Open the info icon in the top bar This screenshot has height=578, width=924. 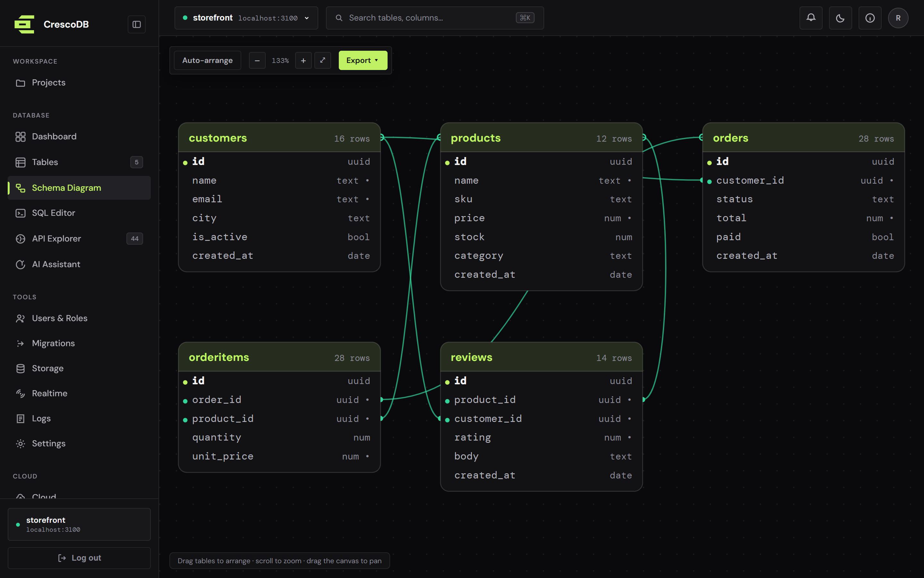coord(870,18)
